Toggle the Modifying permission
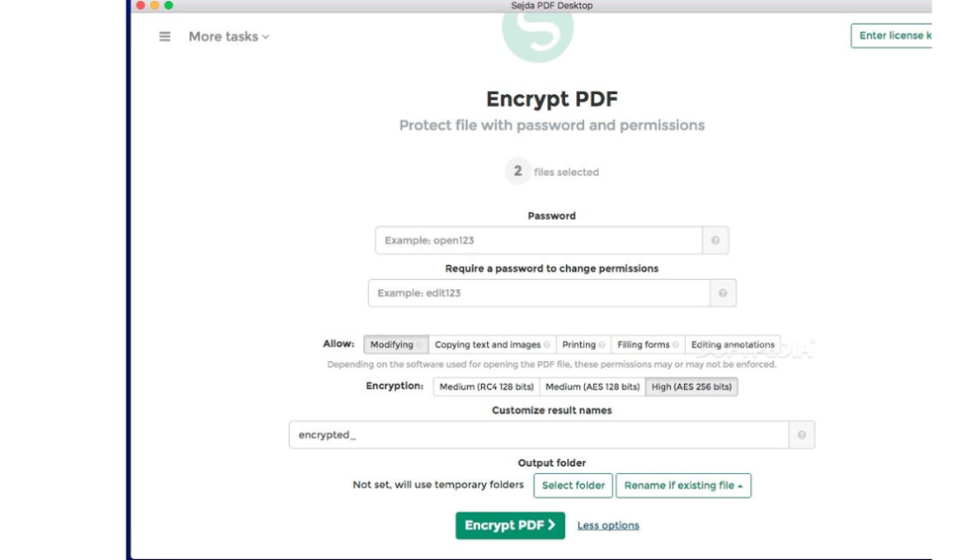 [x=392, y=345]
